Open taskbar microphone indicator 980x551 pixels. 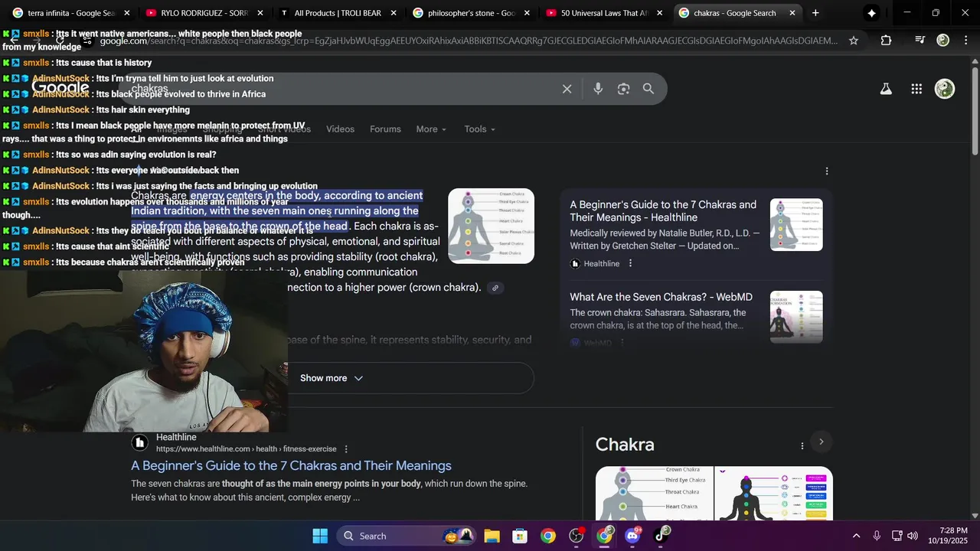[877, 536]
